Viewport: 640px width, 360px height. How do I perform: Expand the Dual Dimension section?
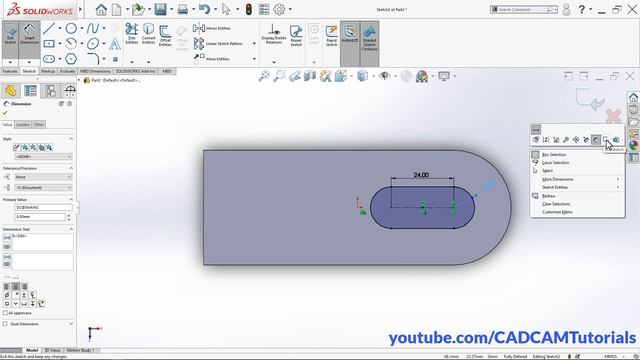coord(71,324)
